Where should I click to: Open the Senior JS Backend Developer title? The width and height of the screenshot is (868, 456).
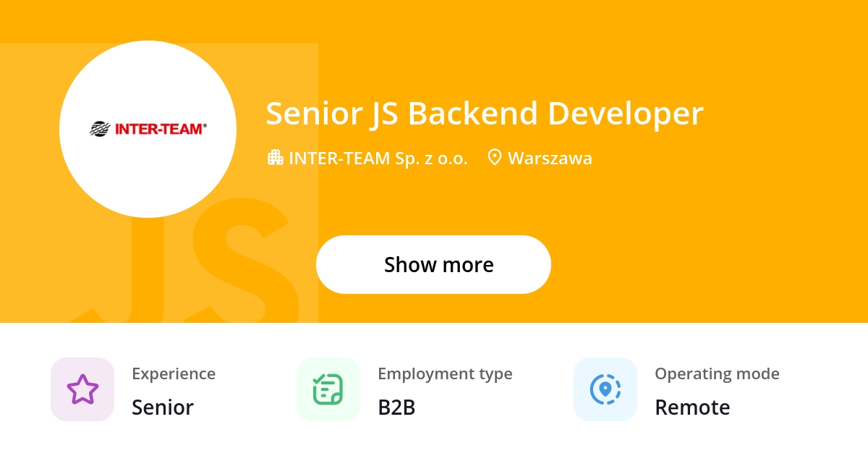point(485,114)
